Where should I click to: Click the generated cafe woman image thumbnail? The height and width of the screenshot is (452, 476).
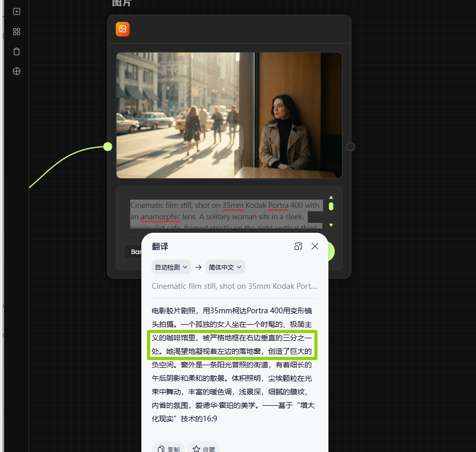pyautogui.click(x=229, y=115)
